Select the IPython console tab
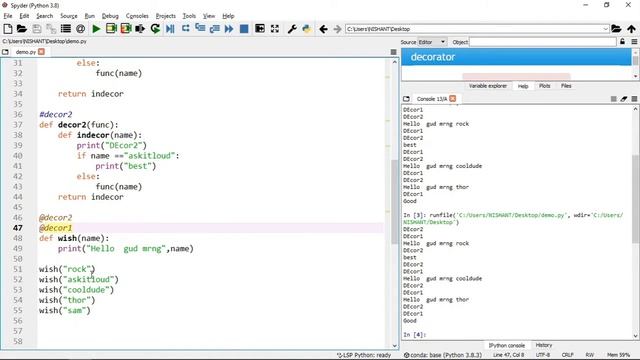640x360 pixels. 507,345
